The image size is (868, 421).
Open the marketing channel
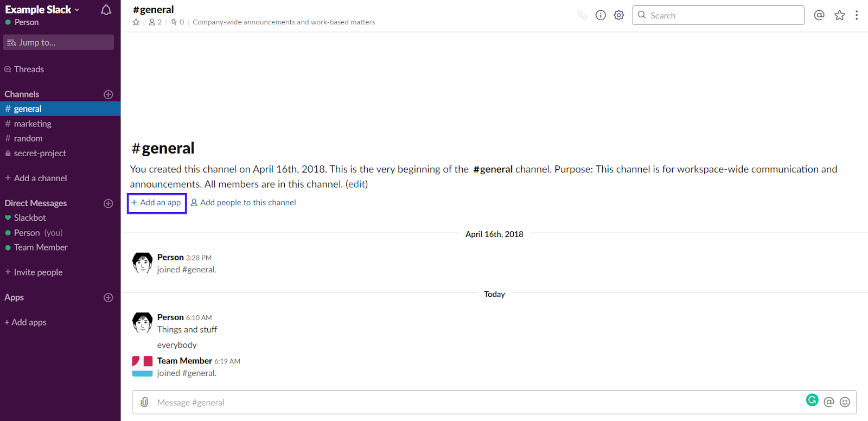pos(33,124)
